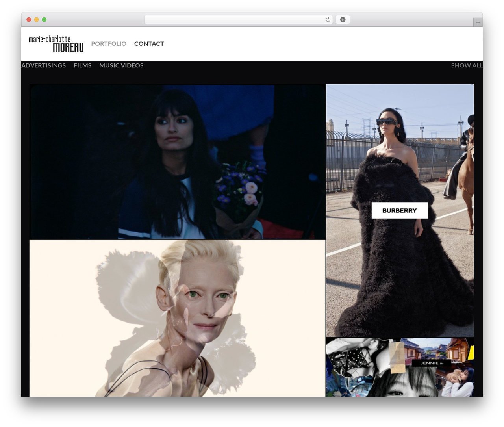The width and height of the screenshot is (504, 427).
Task: Click the download icon in the browser toolbar
Action: (x=343, y=20)
